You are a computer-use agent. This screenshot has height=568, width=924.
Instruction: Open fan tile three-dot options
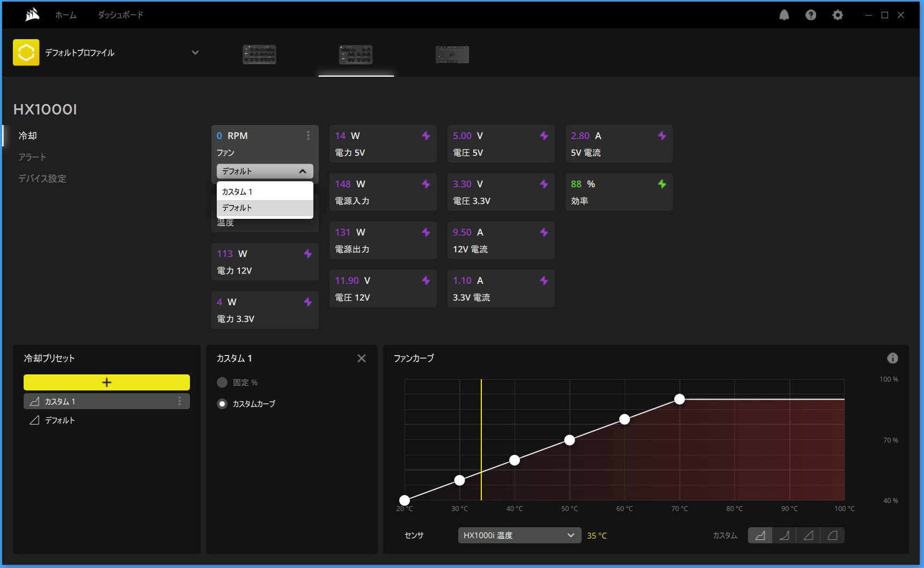point(308,136)
